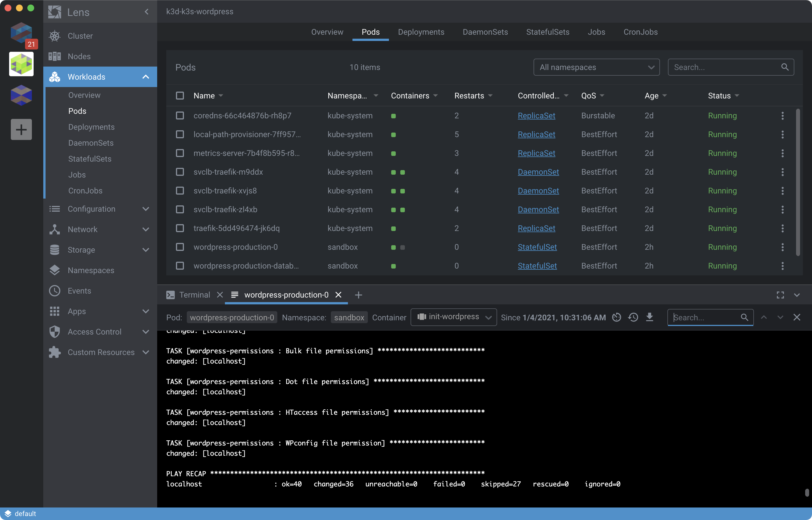Maximize the dock panel to fullscreen
Screen dimensions: 812x520
coord(780,295)
